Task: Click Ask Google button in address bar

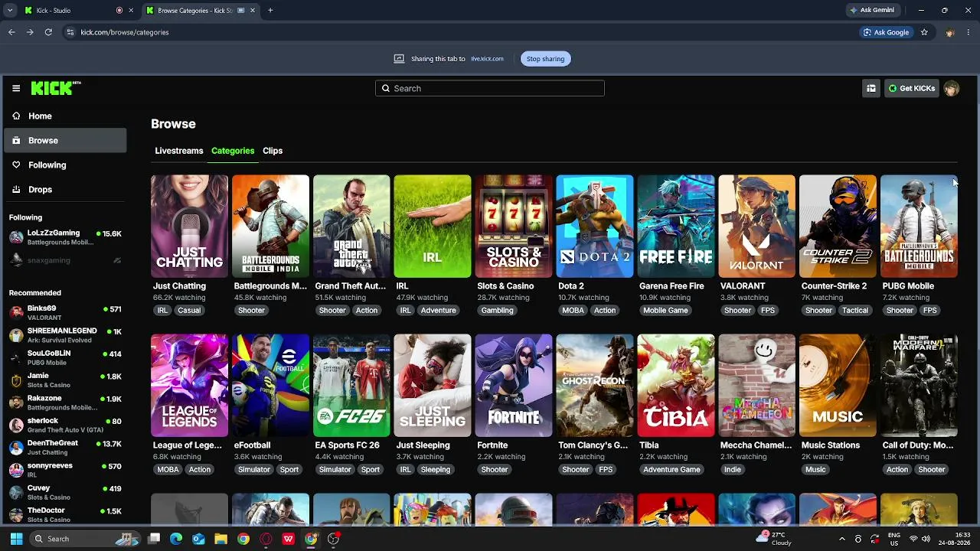Action: click(x=886, y=32)
